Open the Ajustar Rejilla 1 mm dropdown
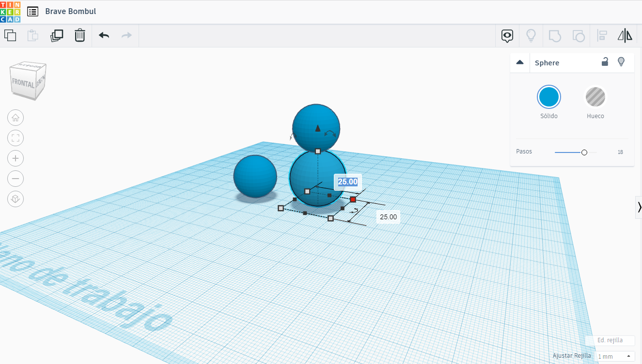Viewport: 642px width, 364px height. [x=615, y=356]
